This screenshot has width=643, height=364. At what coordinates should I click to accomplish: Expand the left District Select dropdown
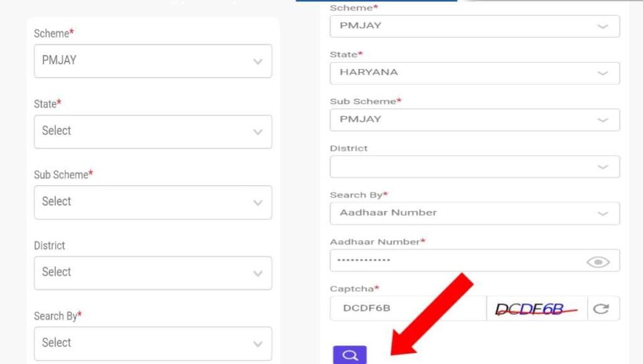[153, 273]
